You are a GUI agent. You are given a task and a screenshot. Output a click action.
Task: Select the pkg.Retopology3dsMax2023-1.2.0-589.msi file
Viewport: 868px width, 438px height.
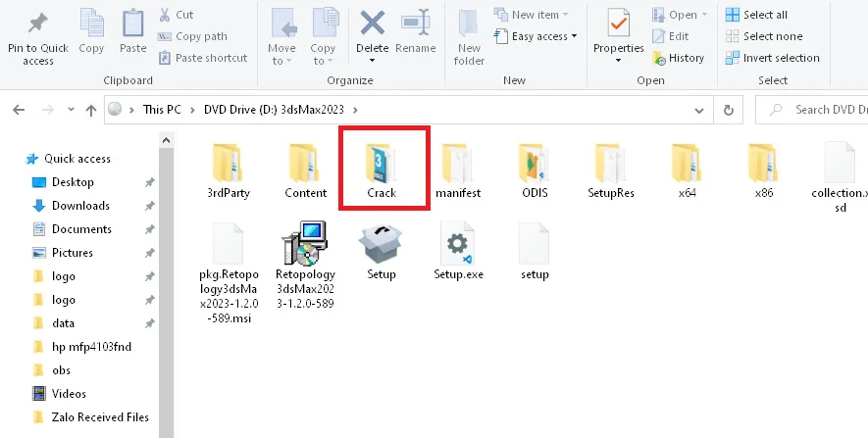point(229,272)
